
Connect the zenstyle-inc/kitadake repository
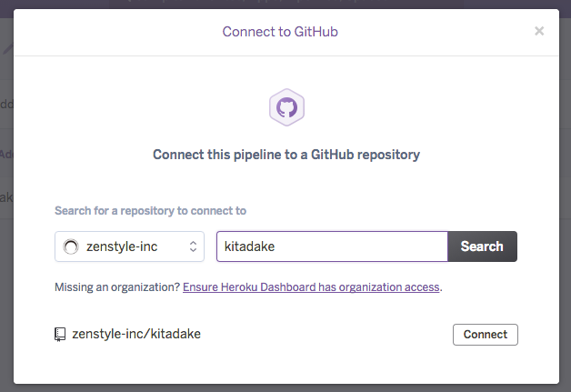(485, 334)
